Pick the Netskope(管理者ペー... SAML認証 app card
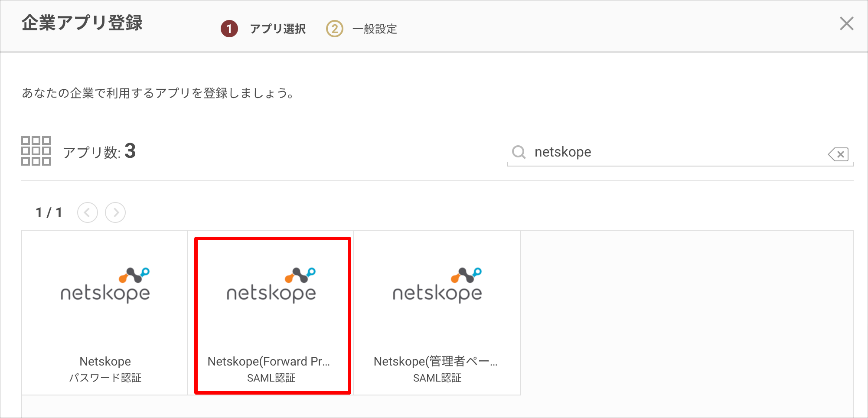This screenshot has height=418, width=868. click(x=437, y=313)
